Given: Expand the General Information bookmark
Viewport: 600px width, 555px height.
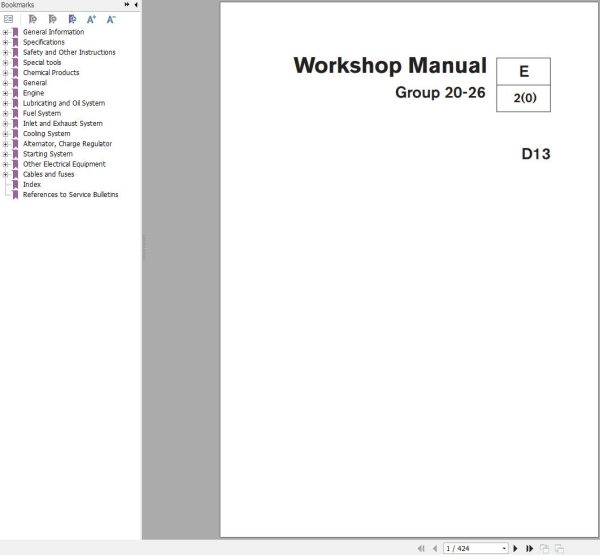Looking at the screenshot, I should point(5,32).
